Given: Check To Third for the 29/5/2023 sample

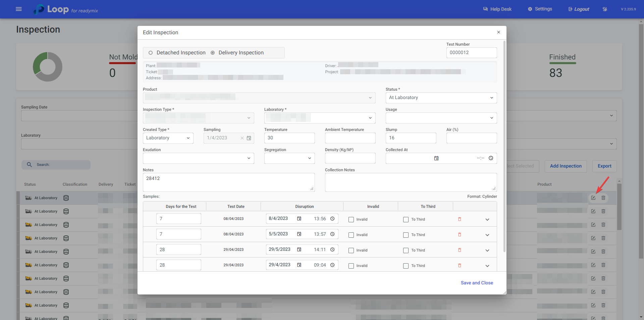Looking at the screenshot, I should click(x=406, y=250).
